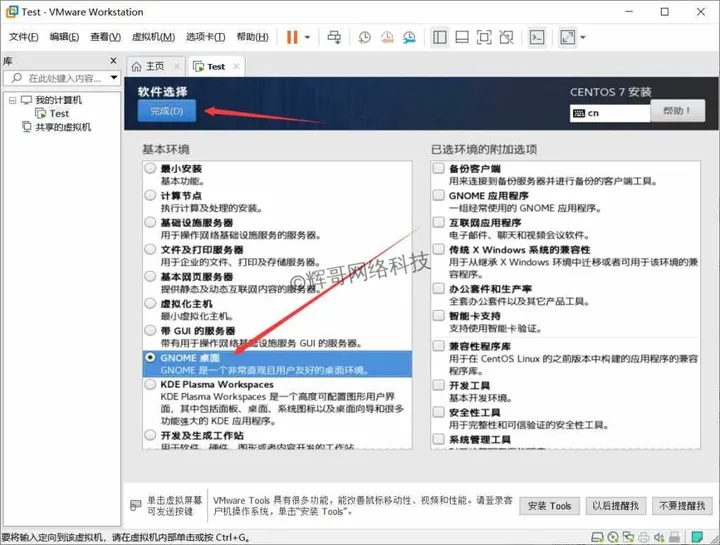Viewport: 720px width, 545px height.
Task: Check the 系统管理工具 checkbox
Action: 439,439
